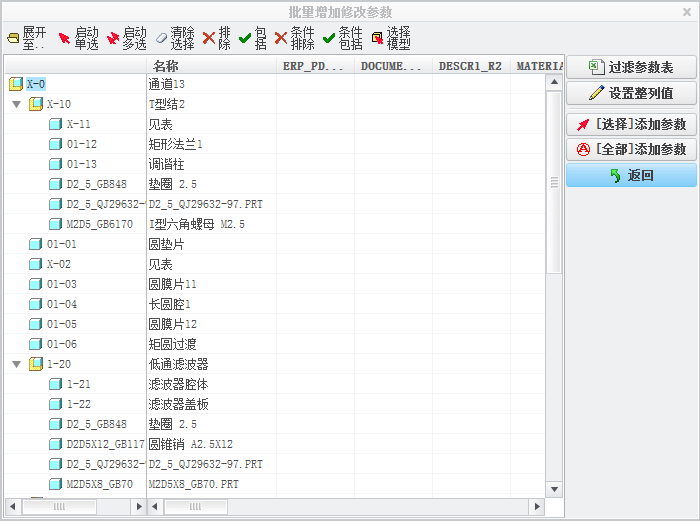Select the X-02 part icon
Image resolution: width=700 pixels, height=521 pixels.
[x=35, y=264]
